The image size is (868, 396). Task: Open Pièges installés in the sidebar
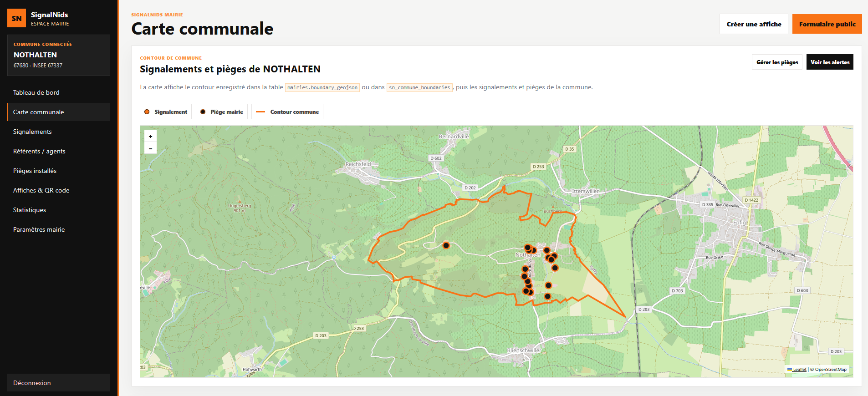(59, 171)
